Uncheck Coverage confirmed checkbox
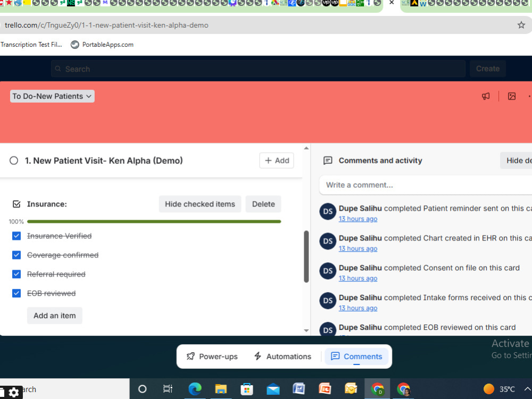 click(x=16, y=255)
